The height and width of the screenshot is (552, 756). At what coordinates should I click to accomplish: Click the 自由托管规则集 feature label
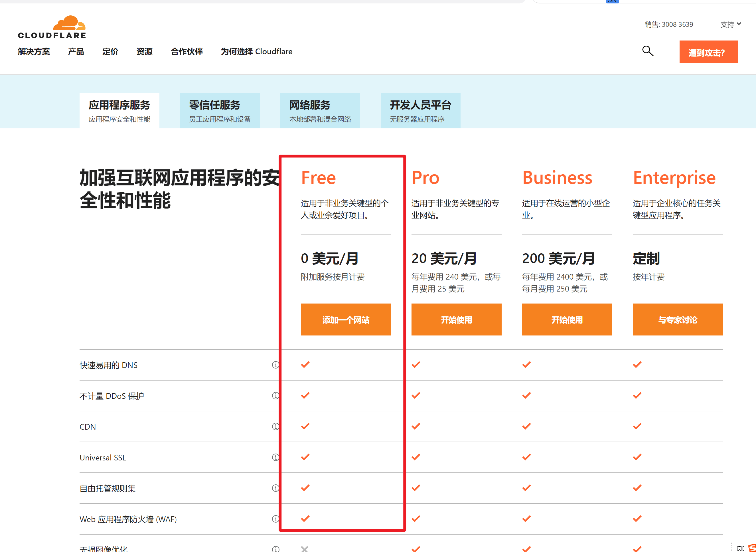(108, 488)
